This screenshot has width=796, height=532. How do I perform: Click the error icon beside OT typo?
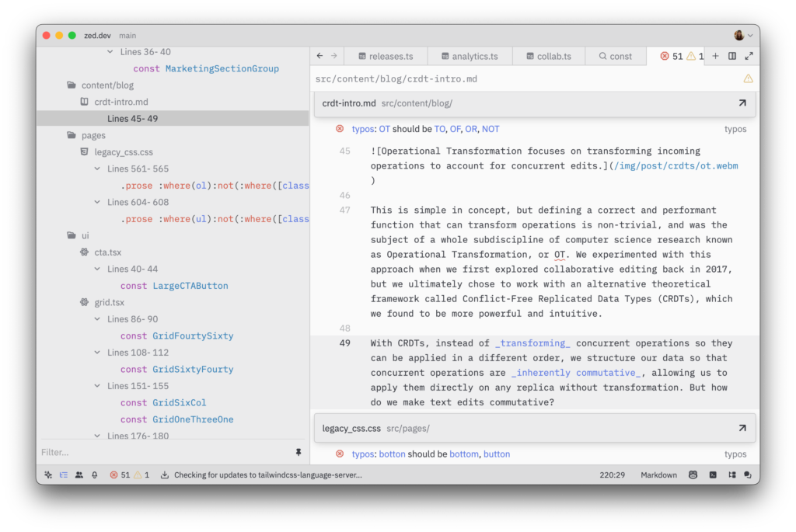coord(340,129)
